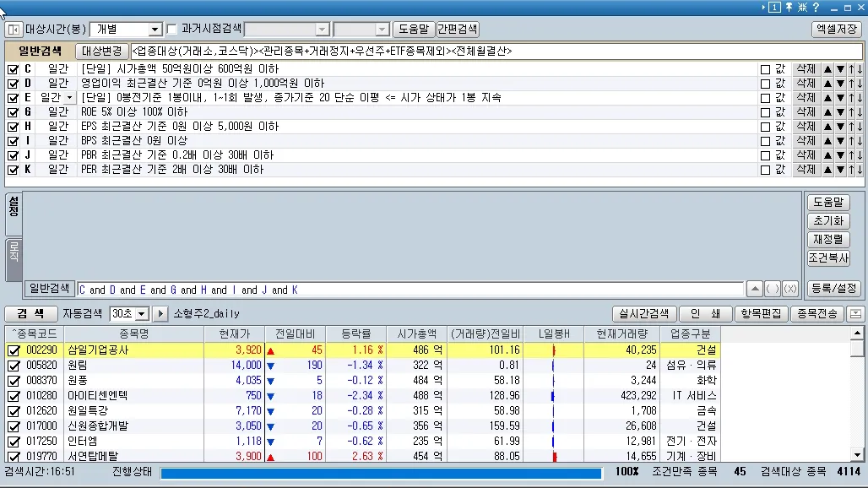Move condition C down with black triangle
The height and width of the screenshot is (488, 868).
pos(840,69)
